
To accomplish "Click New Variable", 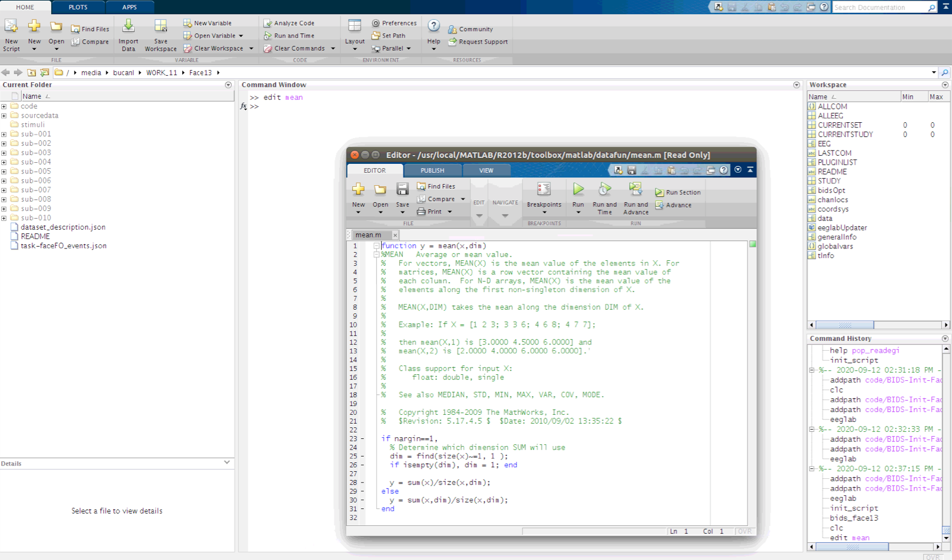I will pos(207,23).
